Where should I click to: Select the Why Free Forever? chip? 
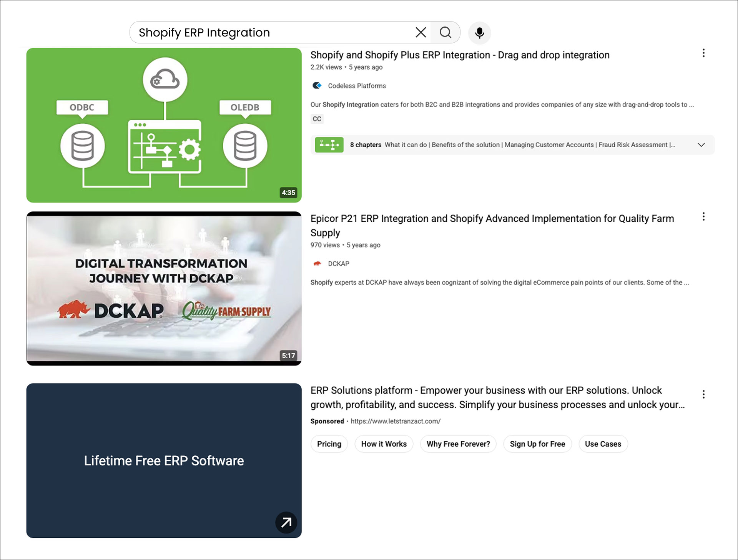coord(458,444)
